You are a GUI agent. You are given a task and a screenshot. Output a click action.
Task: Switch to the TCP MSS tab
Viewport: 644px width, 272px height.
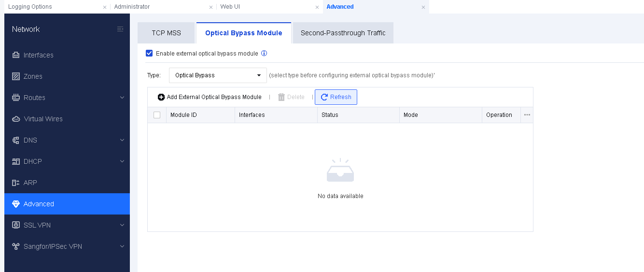pyautogui.click(x=166, y=33)
